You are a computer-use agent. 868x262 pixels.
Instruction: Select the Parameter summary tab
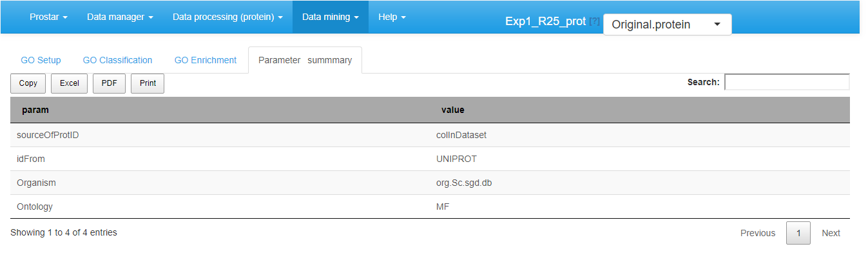pyautogui.click(x=305, y=60)
